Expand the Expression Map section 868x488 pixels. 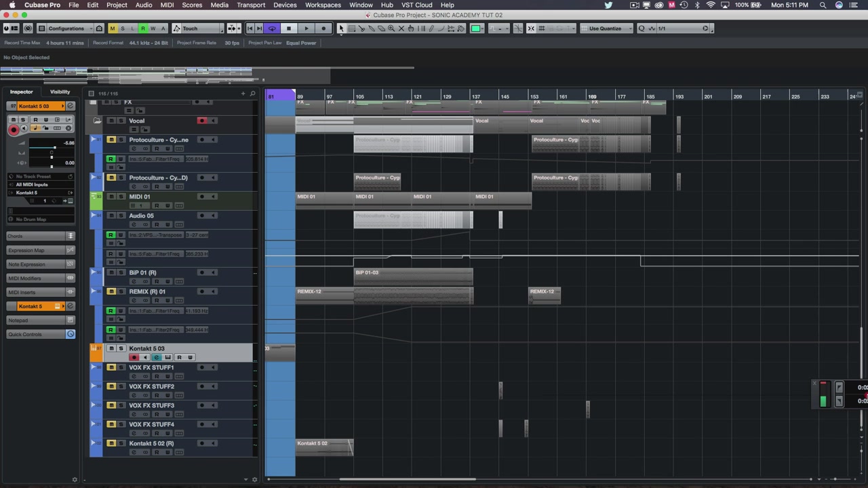coord(41,250)
